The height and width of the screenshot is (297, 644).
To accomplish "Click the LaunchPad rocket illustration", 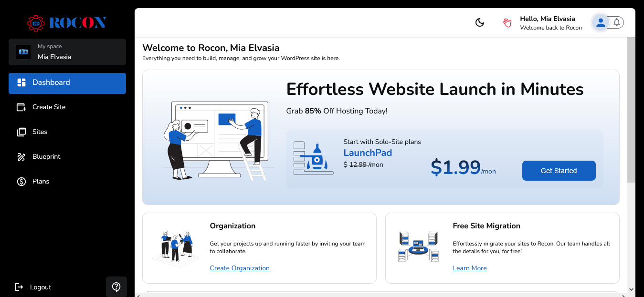I will [x=313, y=158].
